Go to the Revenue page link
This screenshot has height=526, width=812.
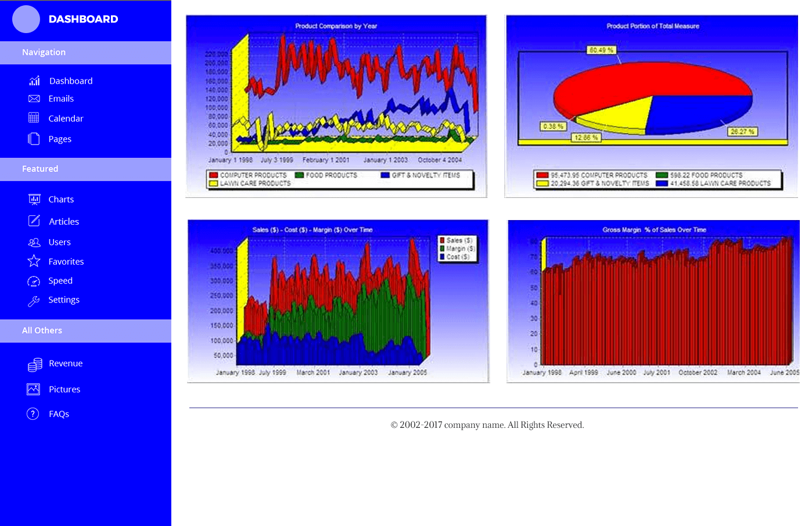click(66, 363)
